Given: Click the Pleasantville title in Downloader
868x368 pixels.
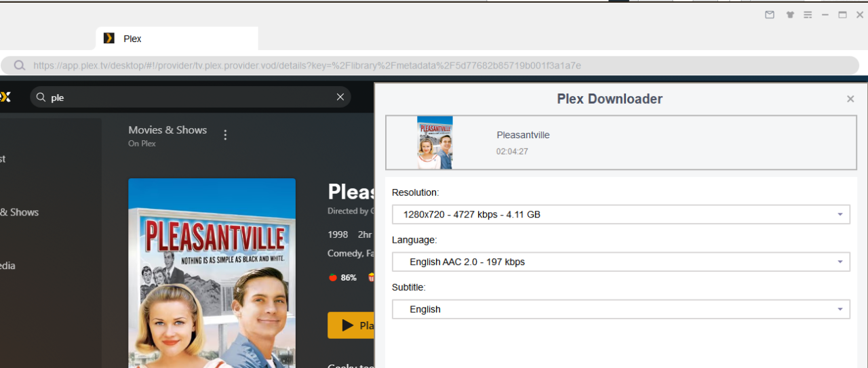Looking at the screenshot, I should pos(523,135).
